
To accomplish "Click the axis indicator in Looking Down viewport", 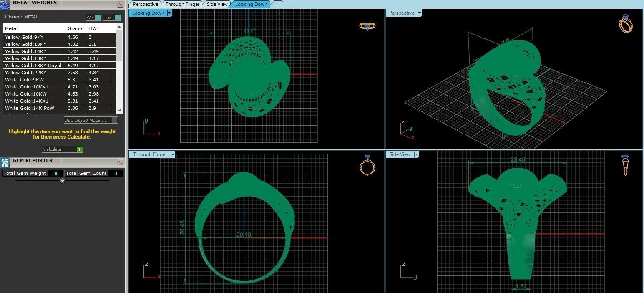I will click(x=151, y=127).
